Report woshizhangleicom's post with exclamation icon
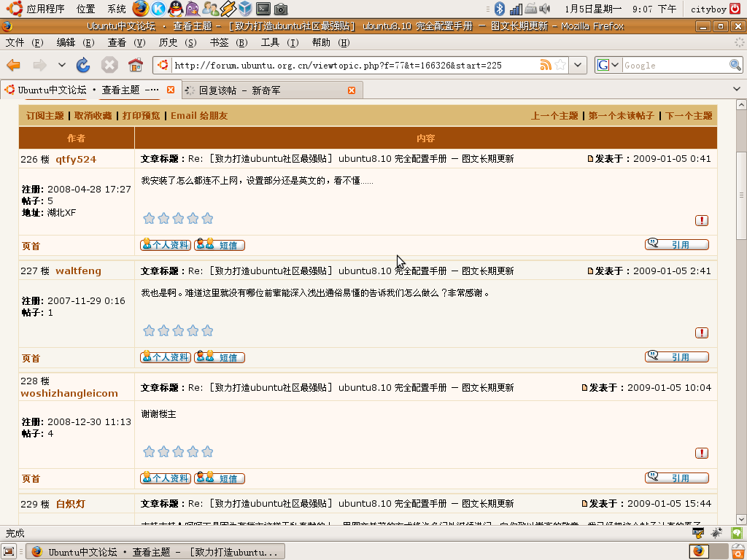Image resolution: width=747 pixels, height=560 pixels. (701, 453)
